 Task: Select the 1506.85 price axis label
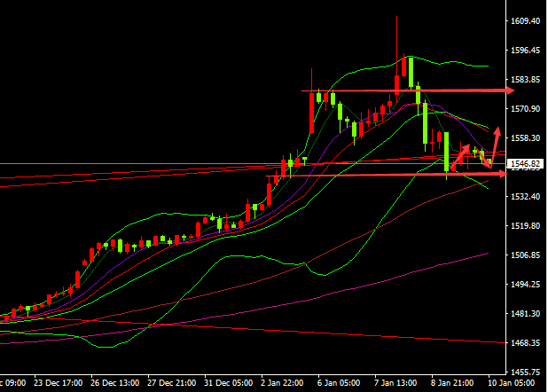click(x=527, y=255)
